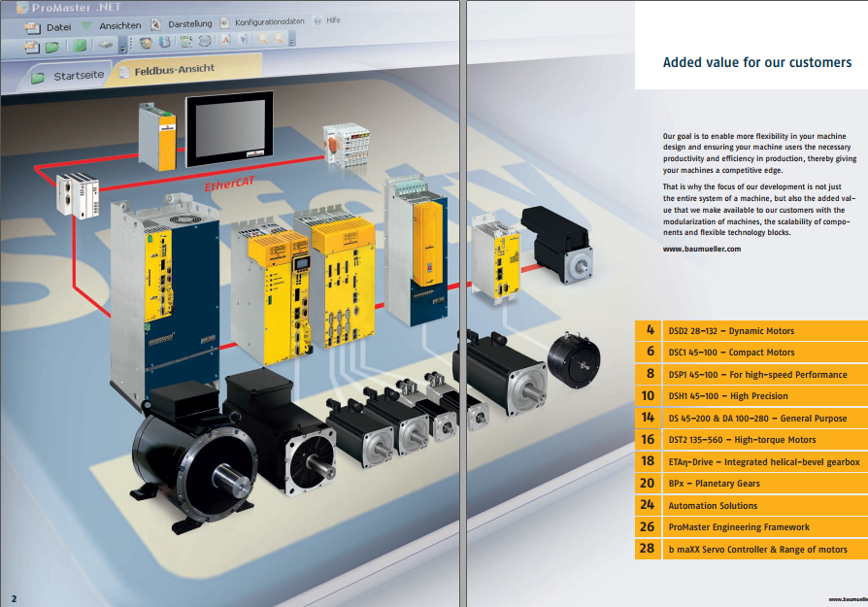
Task: Click the blue letter T toolbar icon
Action: (x=243, y=39)
